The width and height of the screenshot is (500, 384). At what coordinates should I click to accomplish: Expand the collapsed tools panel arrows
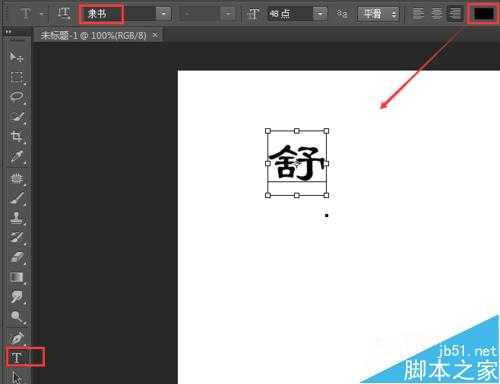[8, 32]
